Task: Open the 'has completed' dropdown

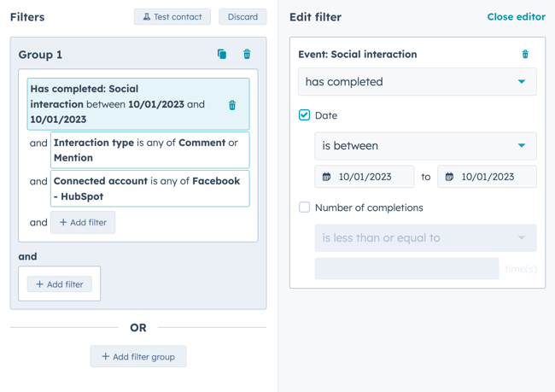Action: pos(418,82)
